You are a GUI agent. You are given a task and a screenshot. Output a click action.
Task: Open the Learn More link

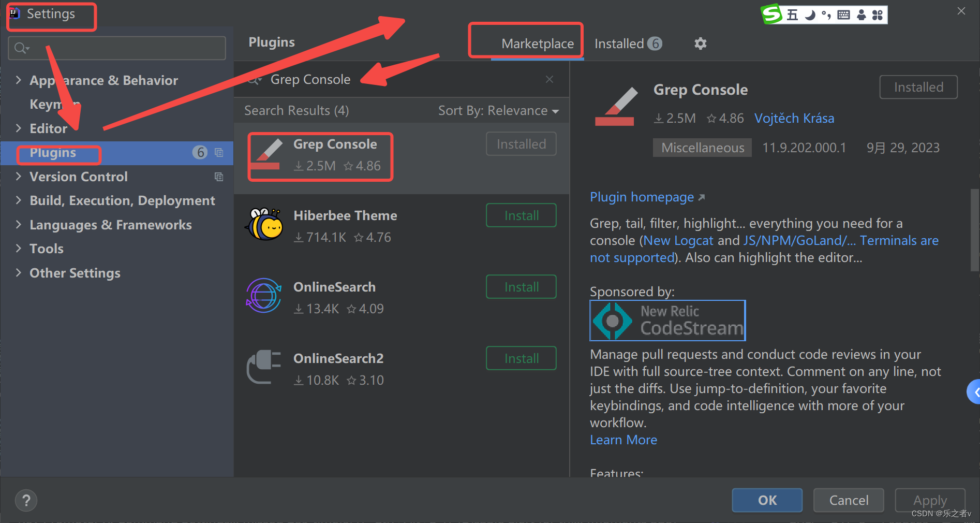(x=623, y=440)
